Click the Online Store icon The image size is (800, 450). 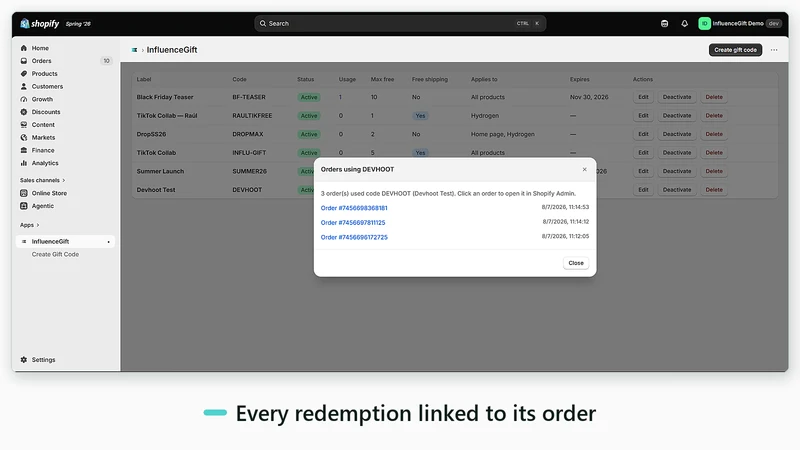pos(23,193)
